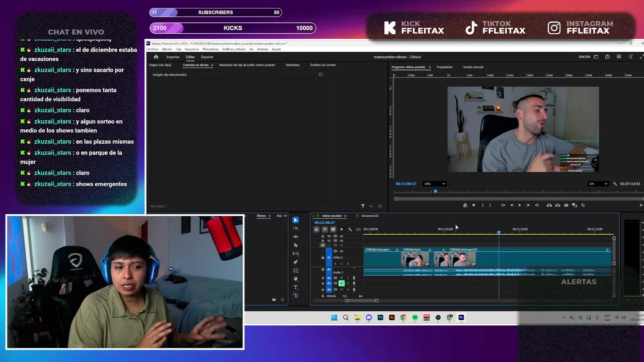Click Importar workspace button
The height and width of the screenshot is (362, 644).
tap(173, 57)
